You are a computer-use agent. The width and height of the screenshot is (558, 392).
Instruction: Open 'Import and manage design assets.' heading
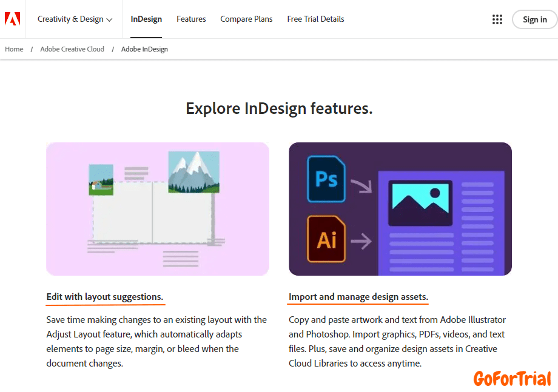(x=358, y=297)
